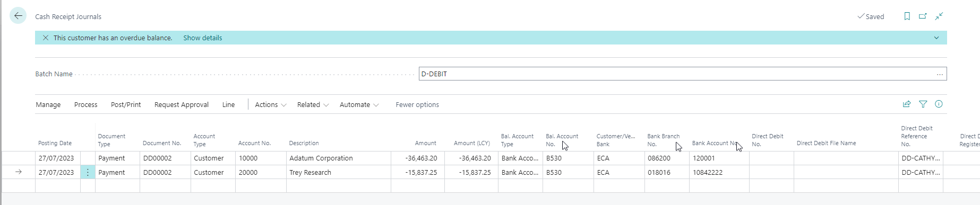Expand the Related dropdown
980x205 pixels.
[313, 105]
